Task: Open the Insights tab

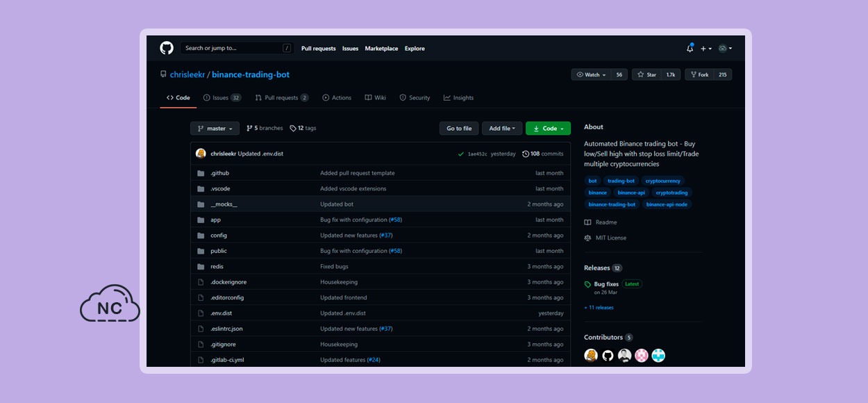Action: [459, 98]
